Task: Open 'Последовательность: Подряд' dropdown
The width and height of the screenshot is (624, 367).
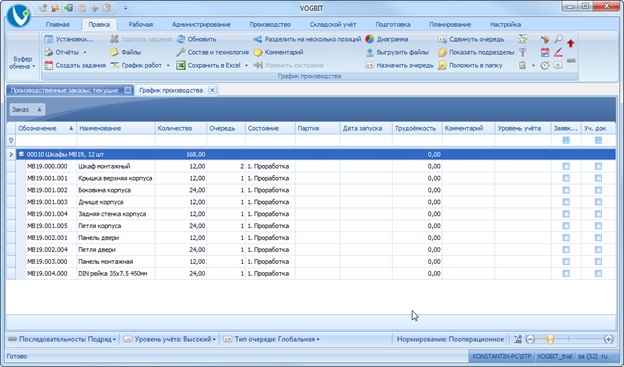Action: click(62, 339)
